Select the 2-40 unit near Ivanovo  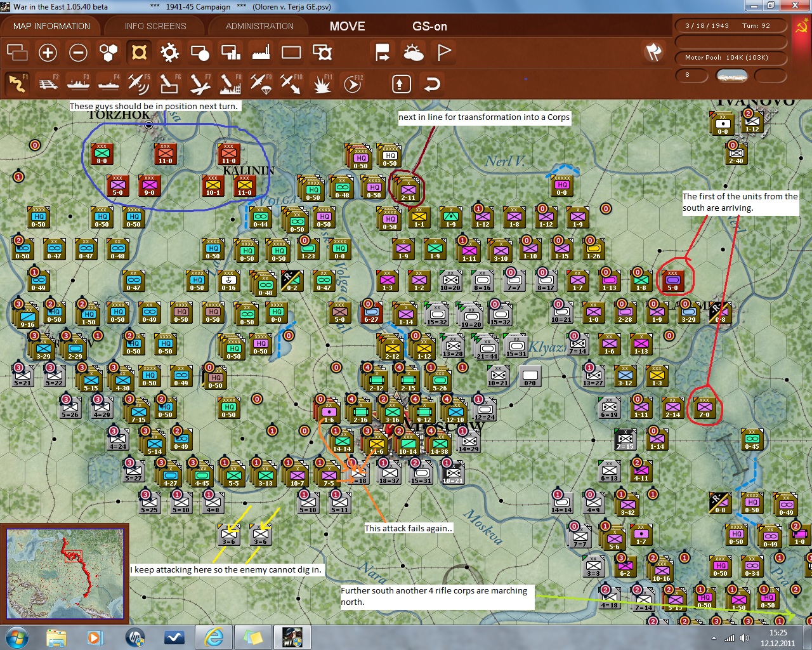pos(736,152)
